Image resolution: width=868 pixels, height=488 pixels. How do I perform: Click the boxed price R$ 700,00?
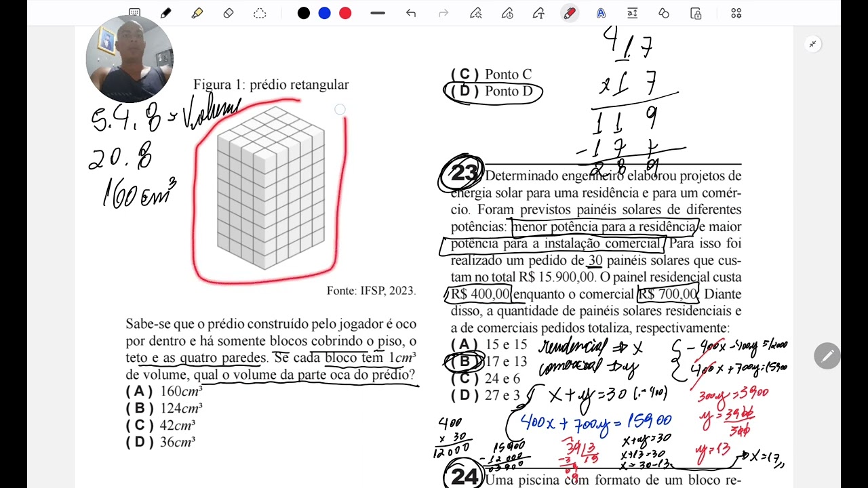pos(667,294)
